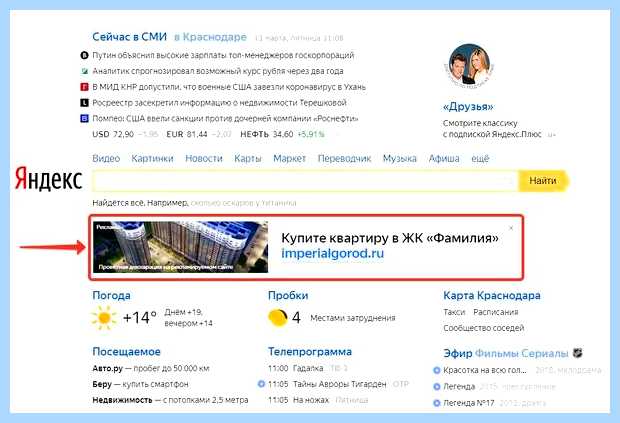Viewport: 620px width, 423px height.
Task: Open the Видео tab
Action: click(106, 159)
